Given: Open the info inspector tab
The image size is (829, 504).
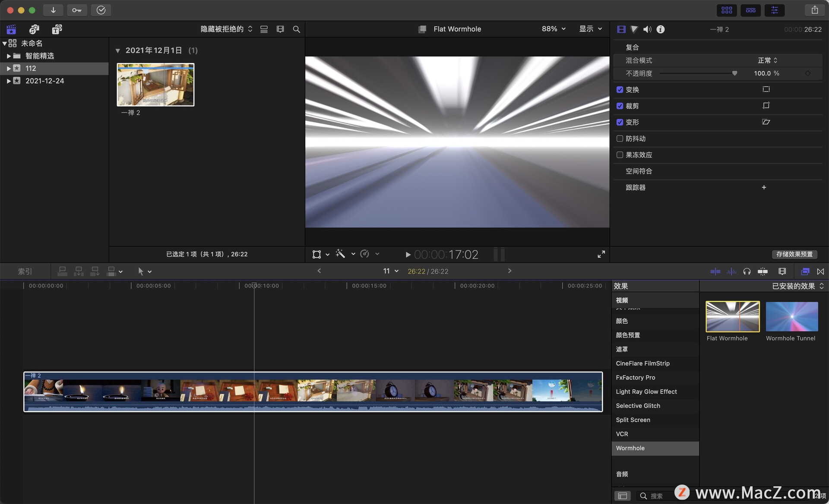Looking at the screenshot, I should click(x=660, y=29).
